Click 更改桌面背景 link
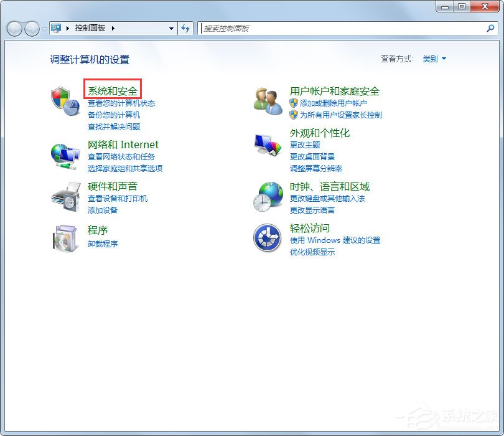504x436 pixels. (x=312, y=156)
